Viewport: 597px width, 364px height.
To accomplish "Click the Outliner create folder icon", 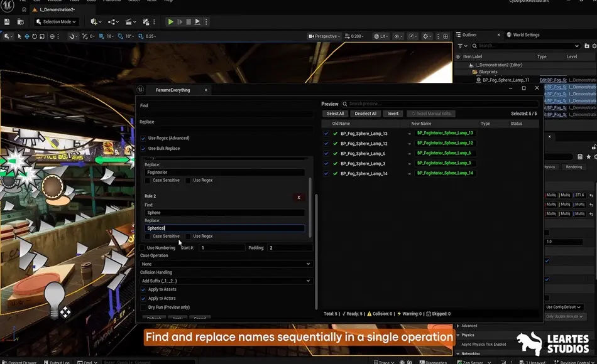I will pyautogui.click(x=587, y=46).
